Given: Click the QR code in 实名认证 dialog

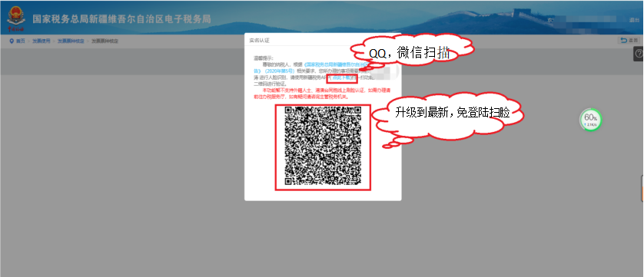Looking at the screenshot, I should point(324,146).
